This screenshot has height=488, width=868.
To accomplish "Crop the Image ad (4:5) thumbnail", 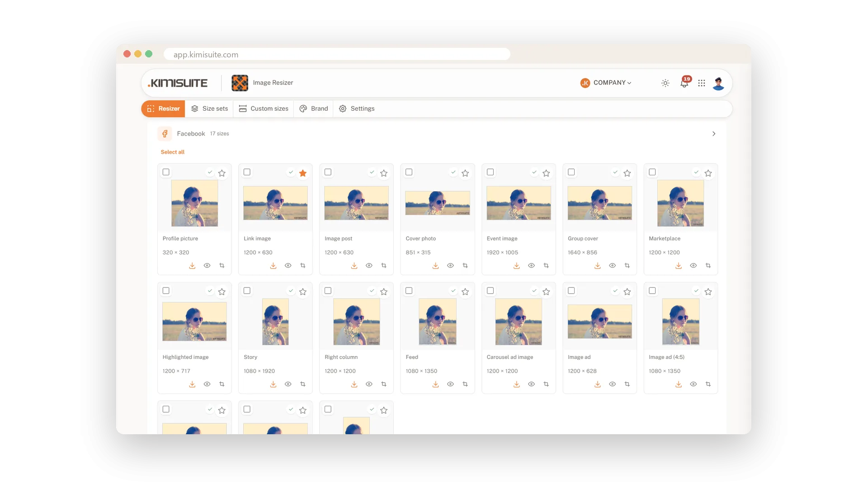I will pos(708,384).
